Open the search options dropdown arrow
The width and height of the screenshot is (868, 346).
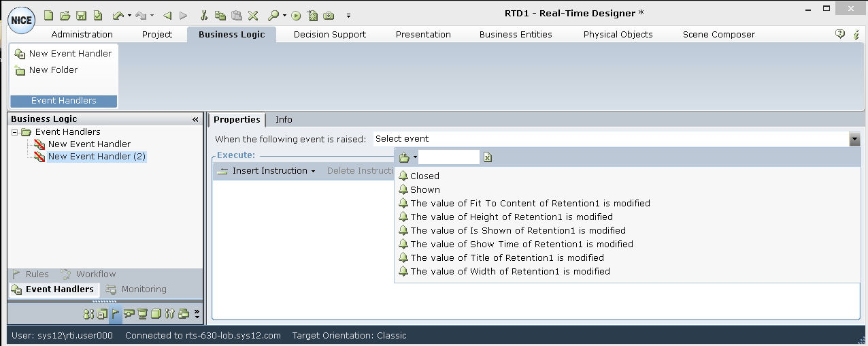[284, 16]
